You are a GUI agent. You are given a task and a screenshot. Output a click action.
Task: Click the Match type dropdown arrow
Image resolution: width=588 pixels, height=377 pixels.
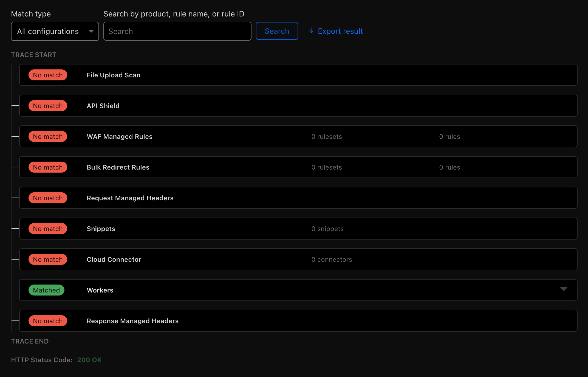pyautogui.click(x=91, y=31)
